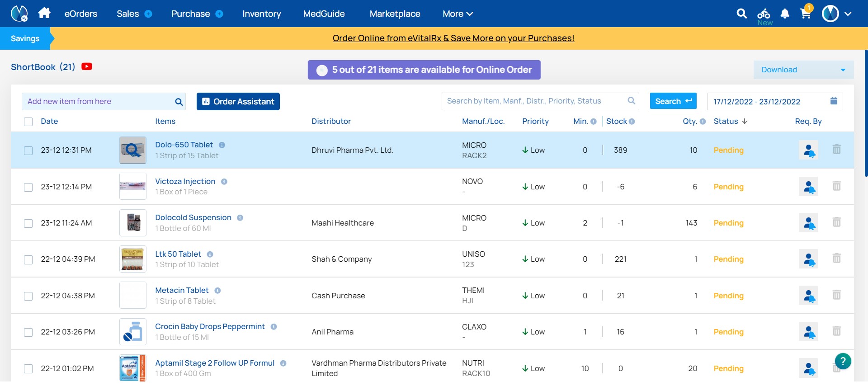This screenshot has width=868, height=386.
Task: Select the Aptamil Stage 2 row checkbox
Action: [28, 369]
